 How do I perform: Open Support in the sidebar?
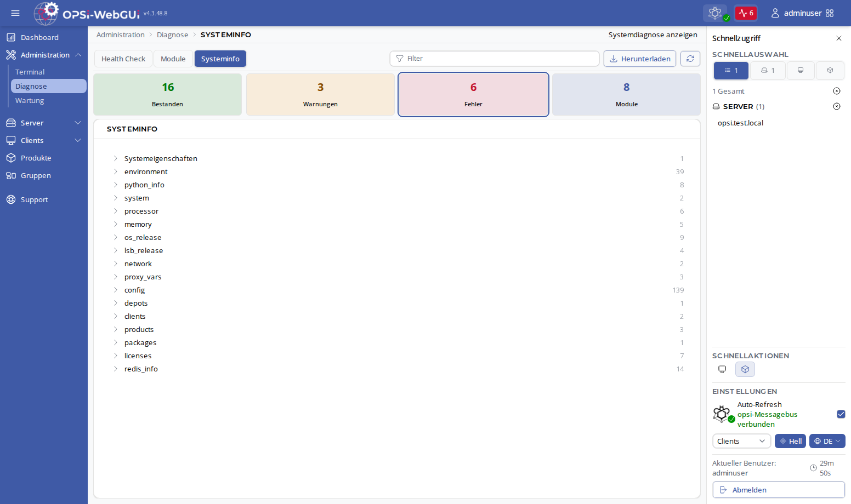[x=44, y=199]
